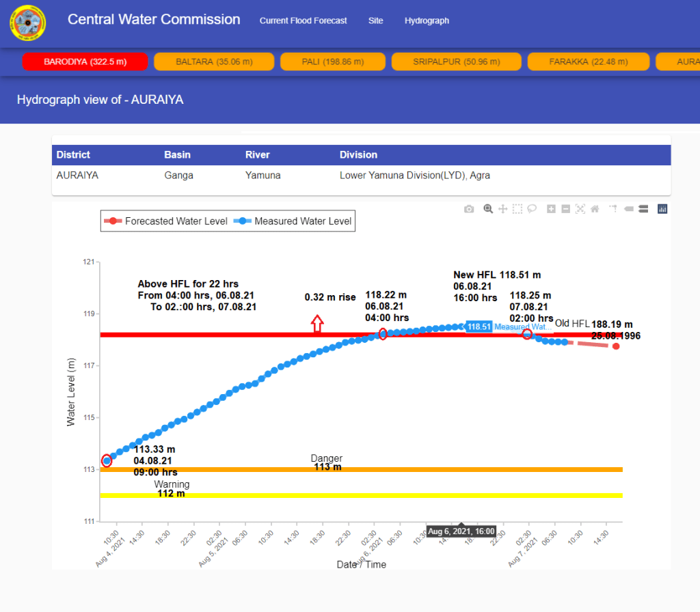The image size is (700, 612).
Task: Select the Zoom magnifier tool
Action: pos(488,209)
